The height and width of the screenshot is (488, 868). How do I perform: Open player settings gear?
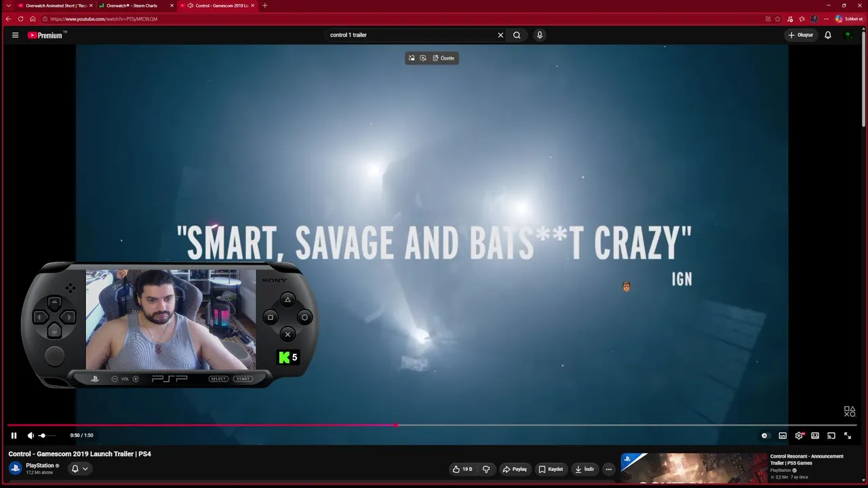799,436
